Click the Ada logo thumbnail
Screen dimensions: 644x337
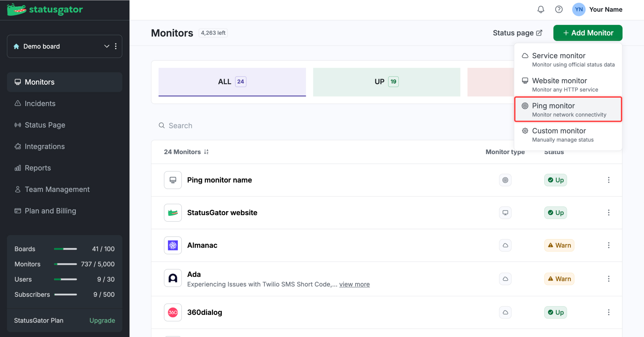(173, 278)
